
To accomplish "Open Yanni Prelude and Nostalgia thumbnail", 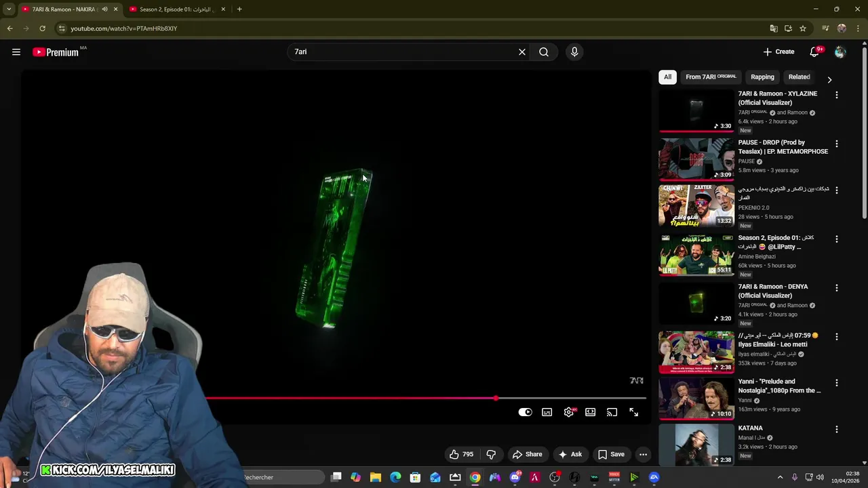I will pos(696,399).
